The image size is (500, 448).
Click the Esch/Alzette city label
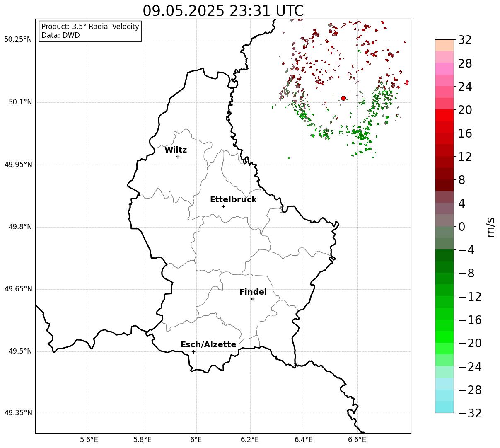click(208, 345)
